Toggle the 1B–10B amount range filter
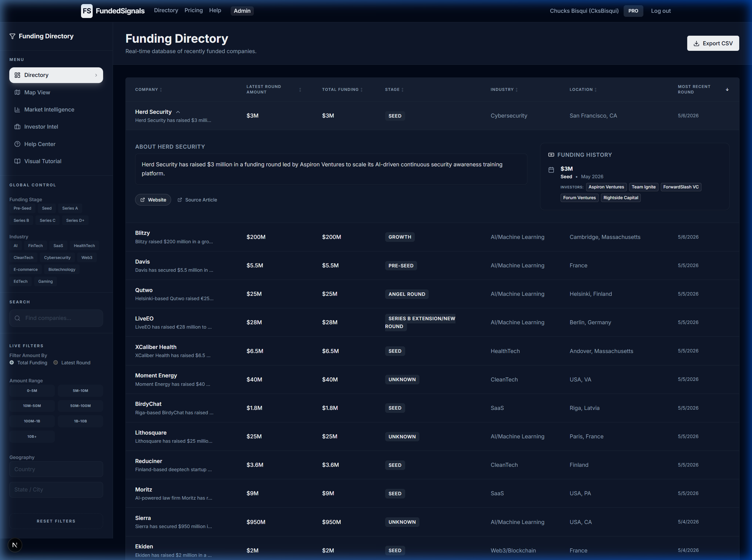The width and height of the screenshot is (752, 560). pos(80,421)
